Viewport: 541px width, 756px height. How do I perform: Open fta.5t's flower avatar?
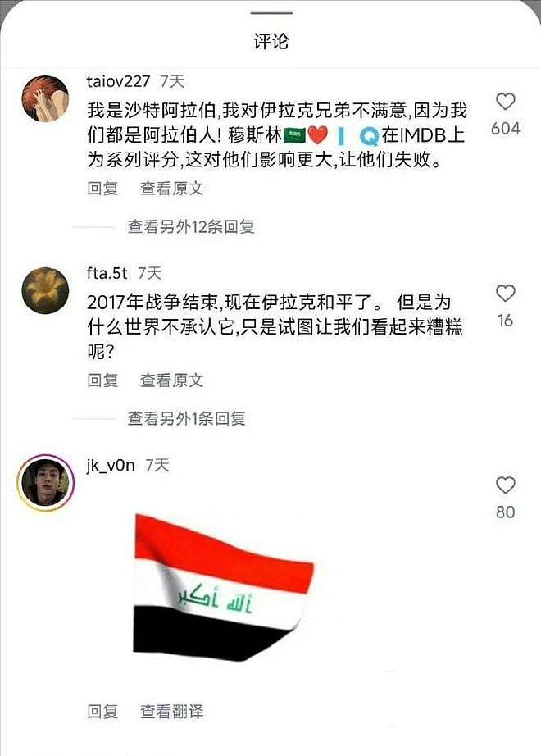tap(45, 291)
